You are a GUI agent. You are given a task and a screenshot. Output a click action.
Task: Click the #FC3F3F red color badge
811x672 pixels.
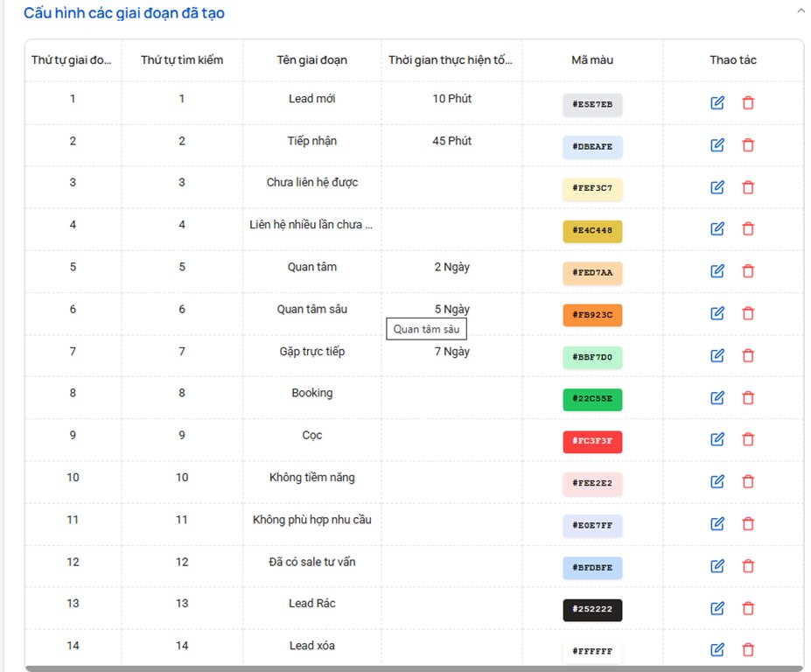(592, 441)
